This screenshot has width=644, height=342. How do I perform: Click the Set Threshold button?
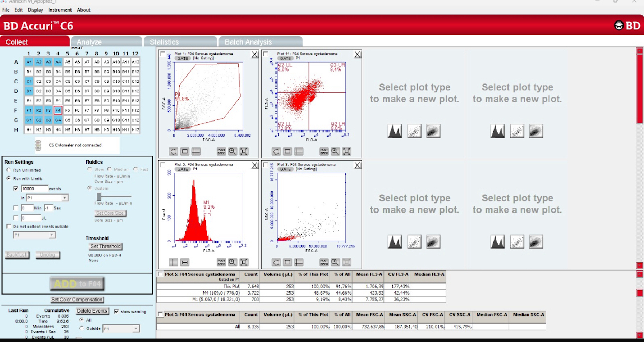point(105,246)
